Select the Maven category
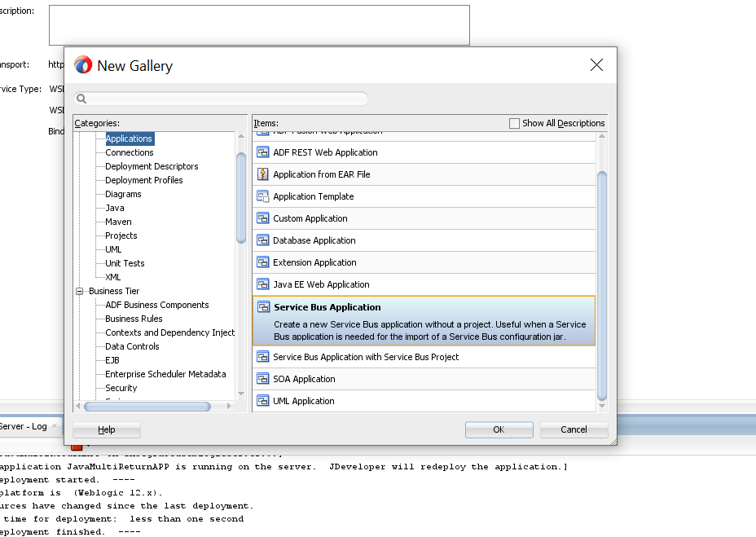This screenshot has width=756, height=537. click(118, 222)
